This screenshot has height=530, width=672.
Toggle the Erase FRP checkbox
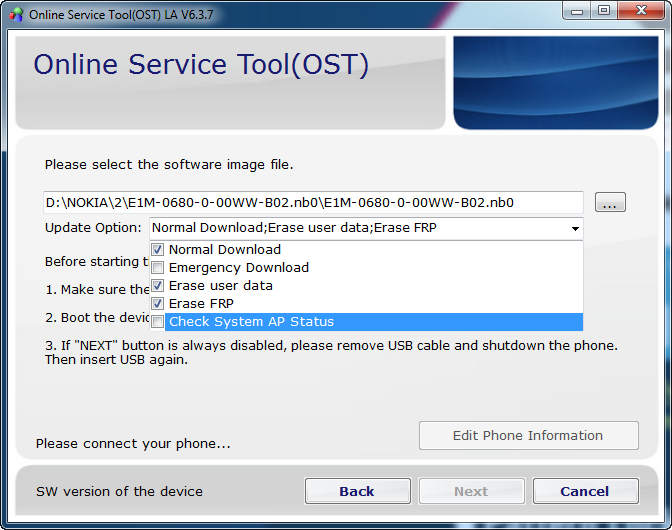(158, 304)
